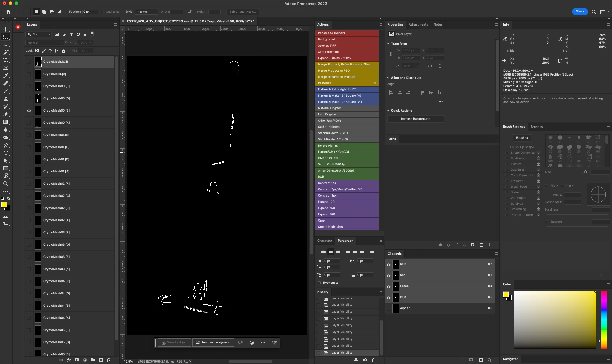Collapse the Quick Actions section

tap(388, 110)
